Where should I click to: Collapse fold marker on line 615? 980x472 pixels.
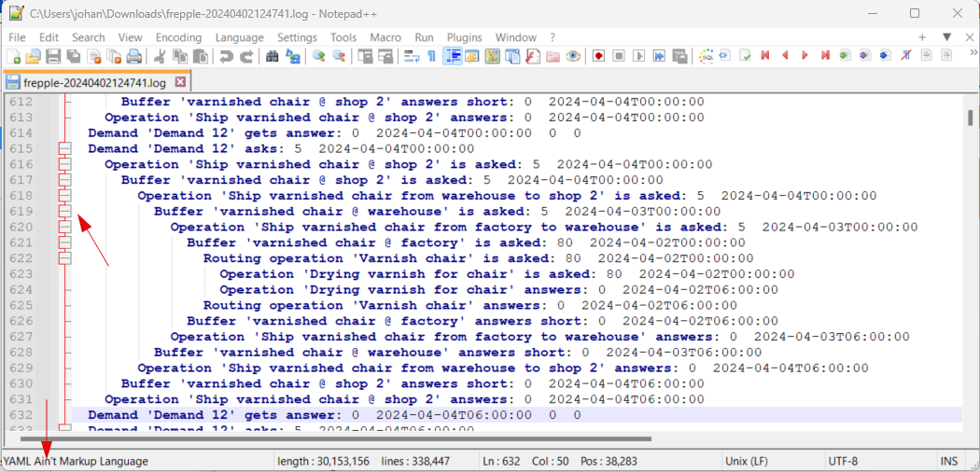[x=64, y=149]
